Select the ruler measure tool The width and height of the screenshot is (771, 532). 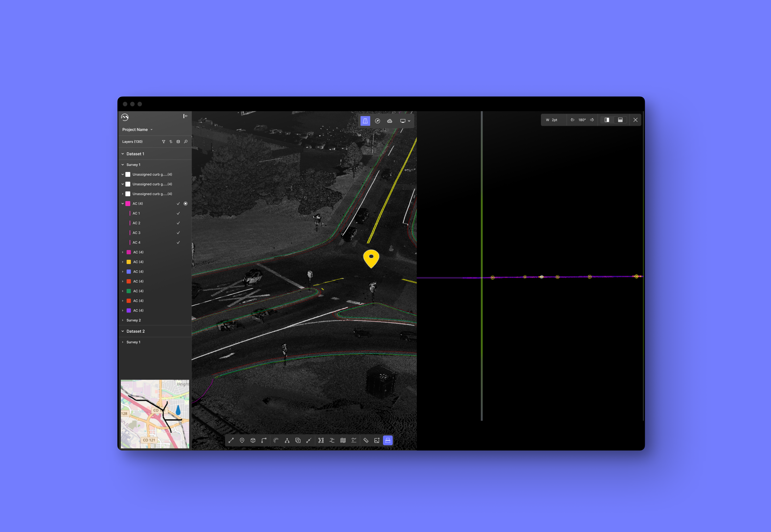click(x=366, y=440)
